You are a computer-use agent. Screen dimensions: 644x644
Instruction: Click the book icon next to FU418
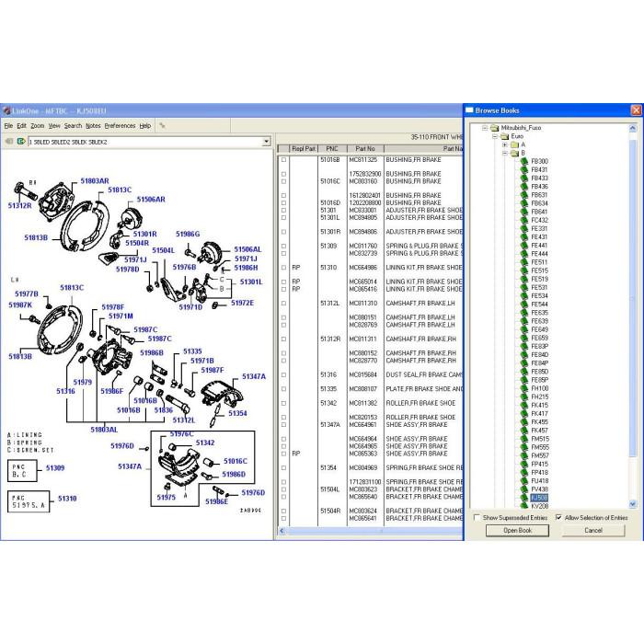click(523, 481)
